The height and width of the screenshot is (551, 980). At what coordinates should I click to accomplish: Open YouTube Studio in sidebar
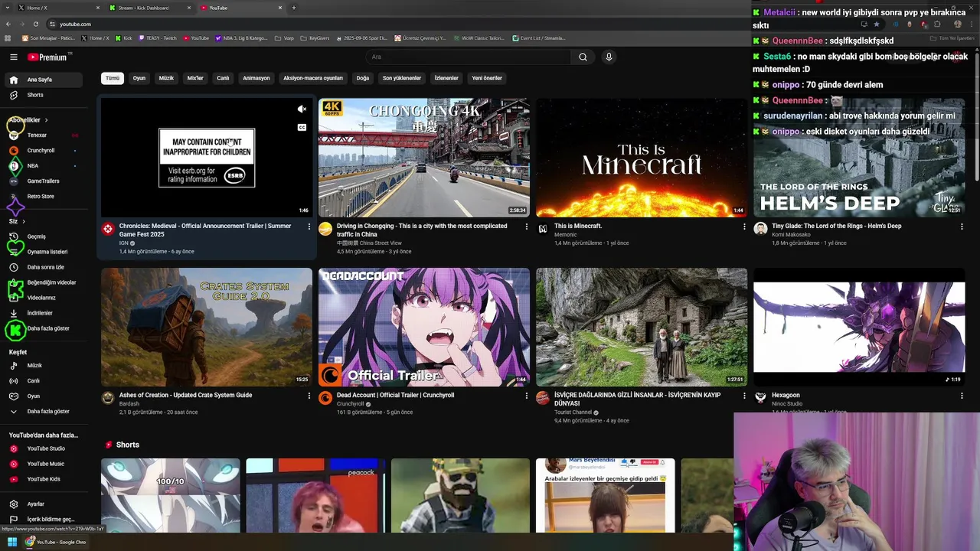point(44,448)
